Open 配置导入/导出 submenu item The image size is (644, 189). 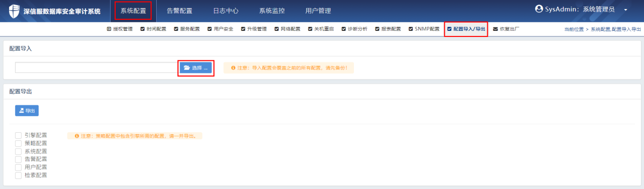[466, 29]
